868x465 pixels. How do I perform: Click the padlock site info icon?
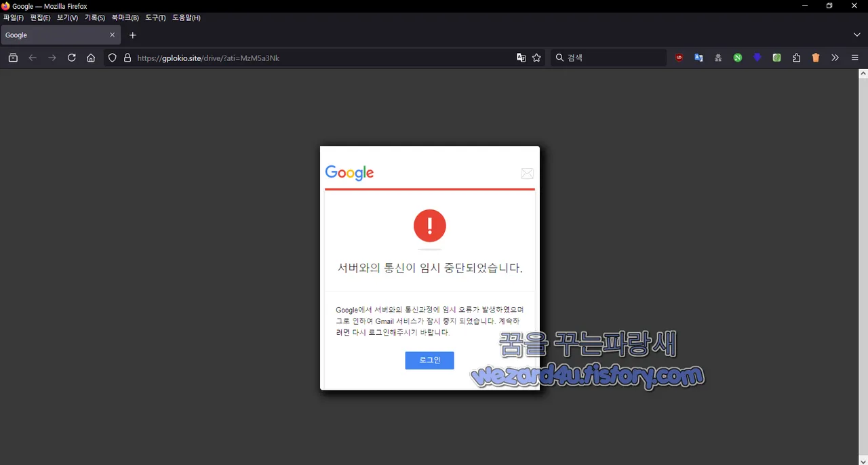(127, 58)
